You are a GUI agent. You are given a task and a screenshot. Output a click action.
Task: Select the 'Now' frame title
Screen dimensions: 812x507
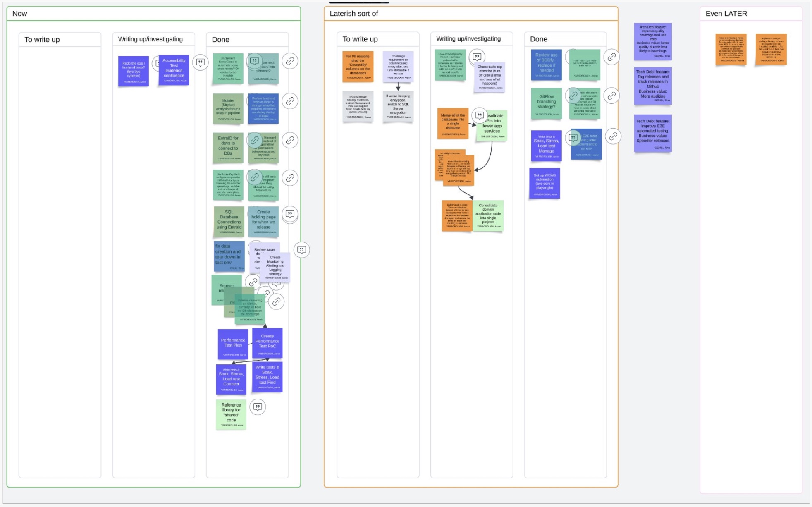20,14
